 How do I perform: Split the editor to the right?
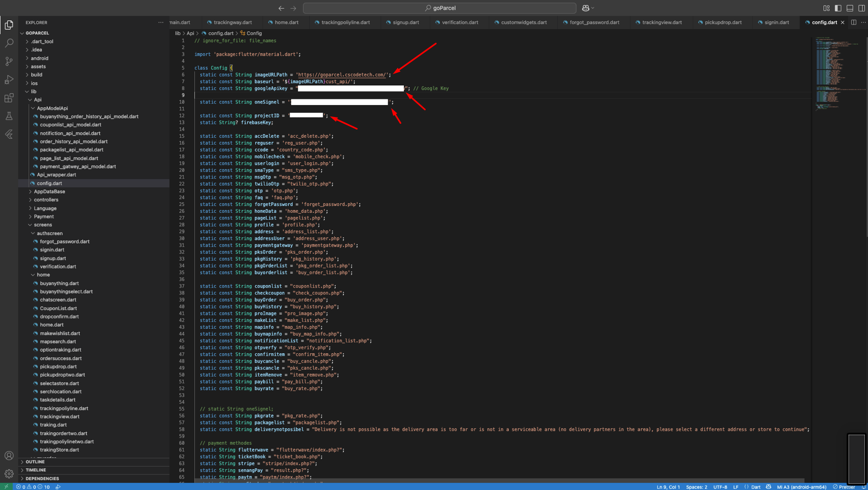(853, 22)
